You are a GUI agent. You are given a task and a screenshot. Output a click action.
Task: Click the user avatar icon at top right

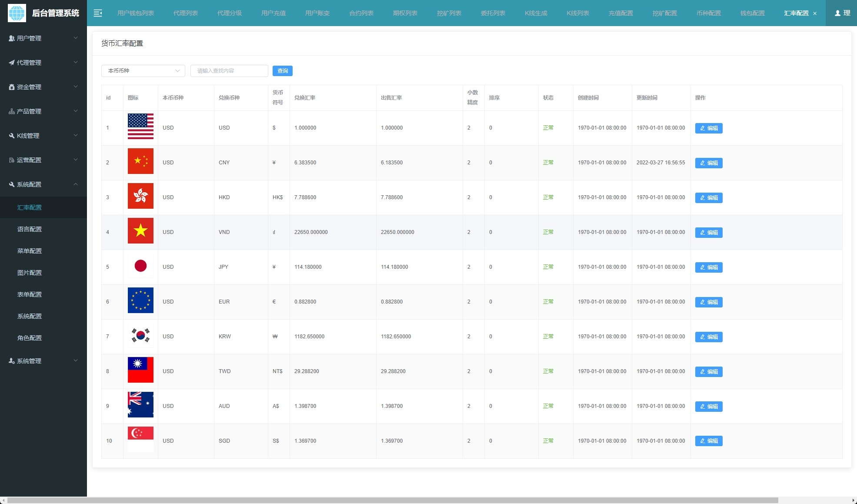pos(837,13)
